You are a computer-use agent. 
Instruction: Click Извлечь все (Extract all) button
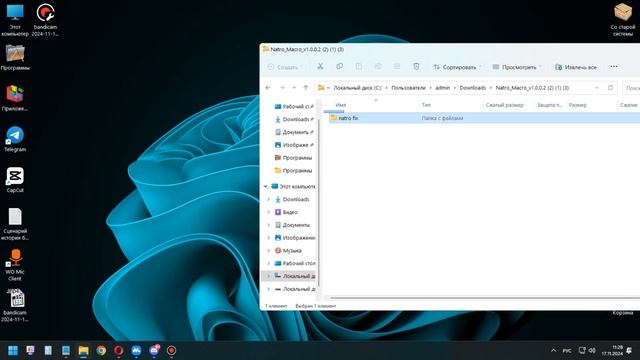click(x=576, y=67)
